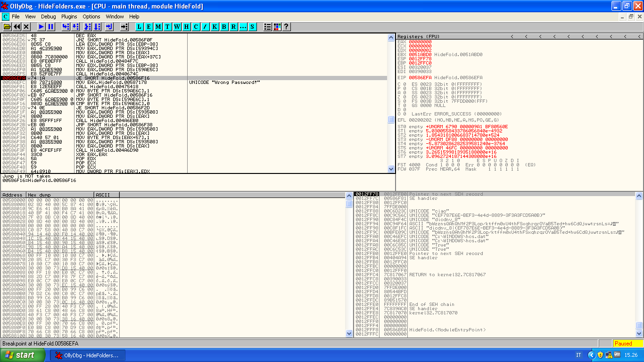644x362 pixels.
Task: Select the stack entry UNICODE "dicdnv_8"
Action: click(495, 219)
